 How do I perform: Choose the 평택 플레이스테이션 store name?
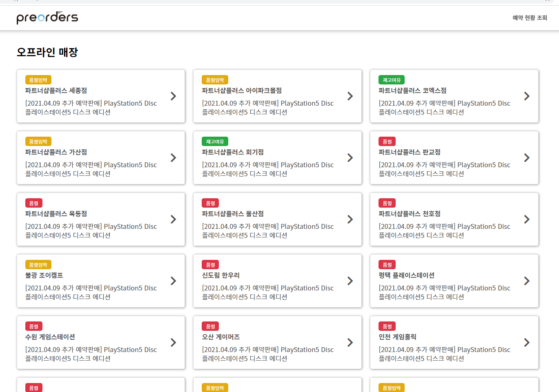tap(407, 275)
